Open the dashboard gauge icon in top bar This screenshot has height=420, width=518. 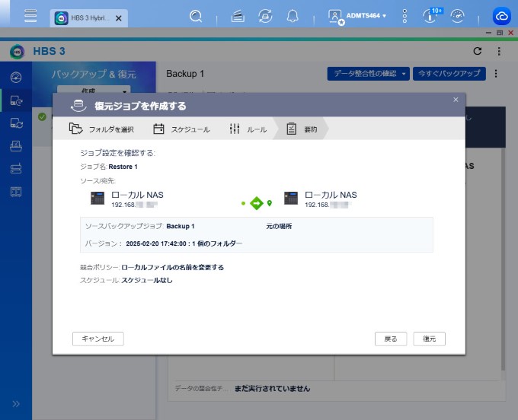tap(458, 16)
